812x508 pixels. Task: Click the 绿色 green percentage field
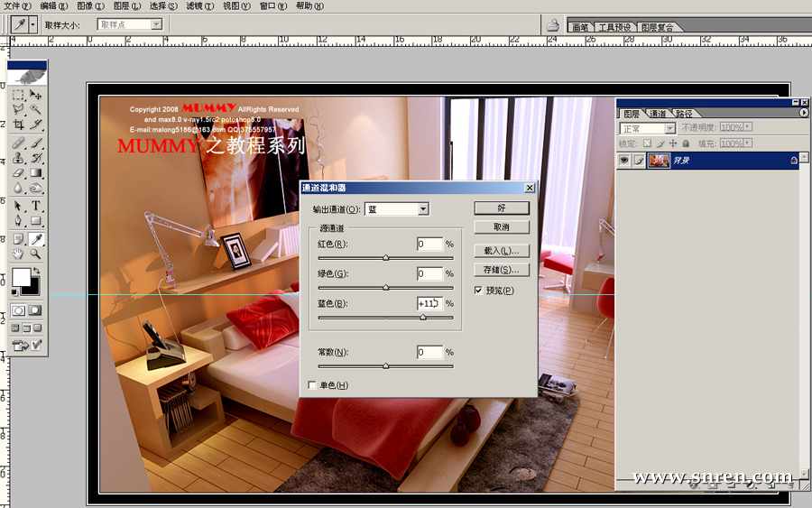pyautogui.click(x=429, y=273)
